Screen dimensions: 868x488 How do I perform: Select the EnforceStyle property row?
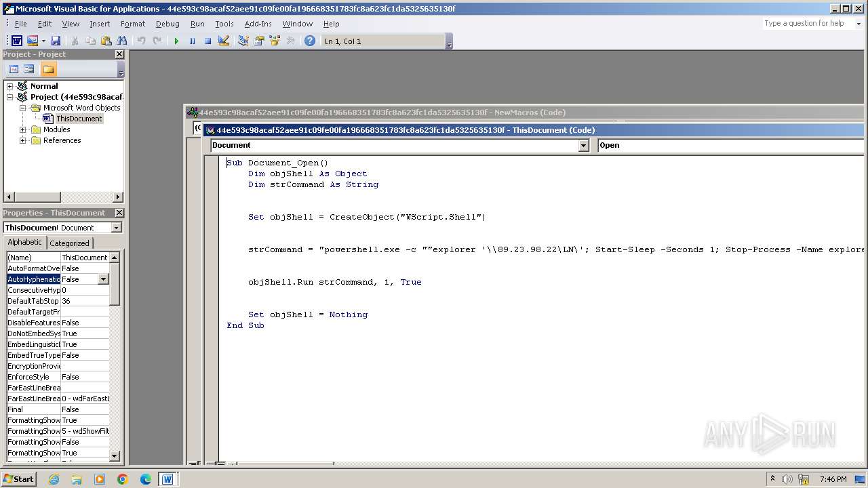coord(58,377)
